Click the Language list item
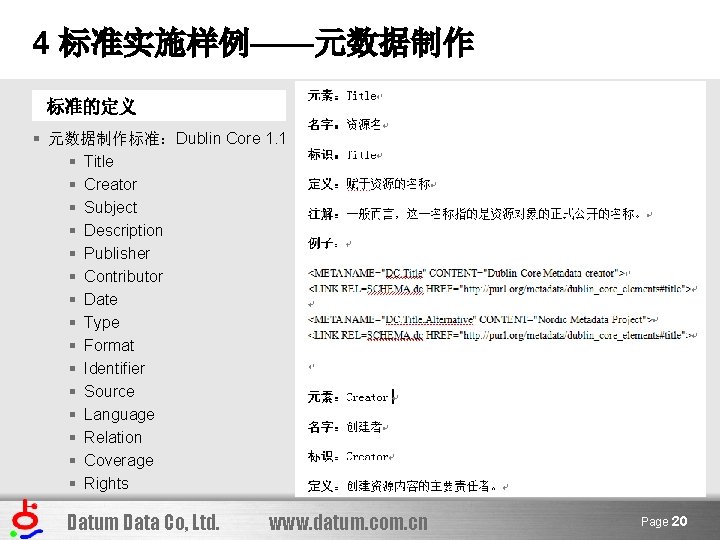The height and width of the screenshot is (540, 720). click(x=119, y=414)
